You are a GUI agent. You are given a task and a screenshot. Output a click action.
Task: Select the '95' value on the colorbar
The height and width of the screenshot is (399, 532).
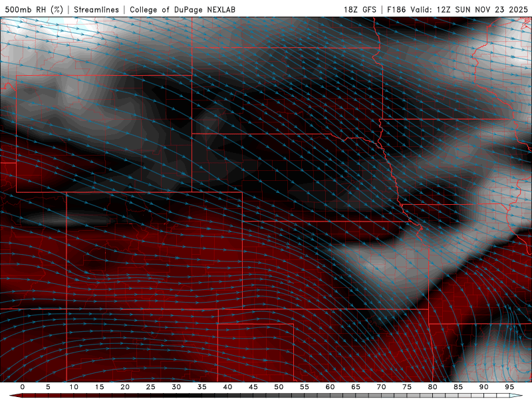[x=509, y=387]
